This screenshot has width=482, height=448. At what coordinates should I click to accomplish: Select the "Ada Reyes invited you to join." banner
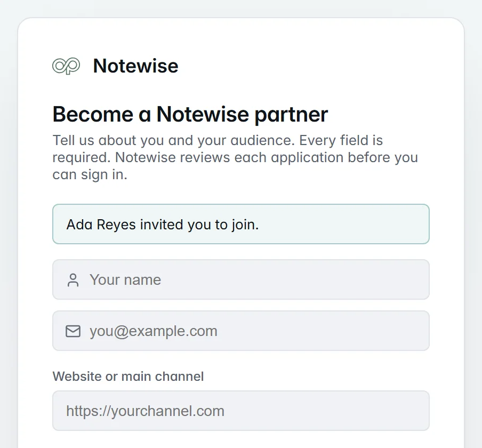coord(241,224)
